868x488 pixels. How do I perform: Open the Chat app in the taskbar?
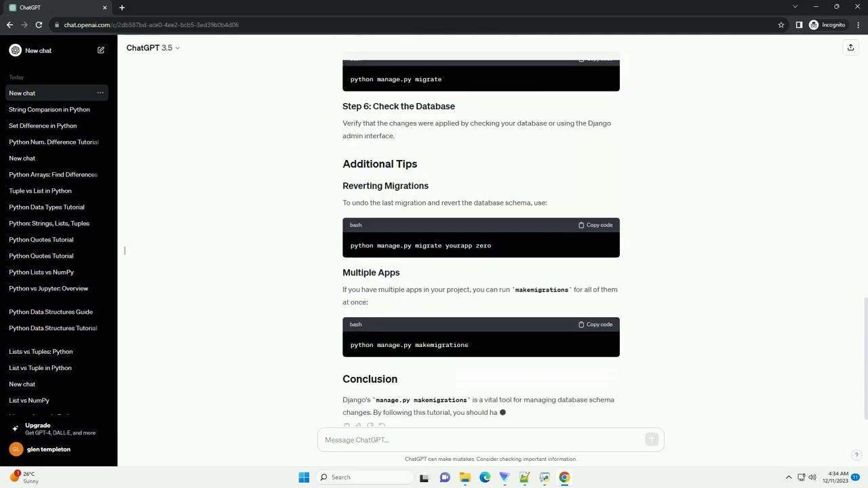tap(445, 477)
